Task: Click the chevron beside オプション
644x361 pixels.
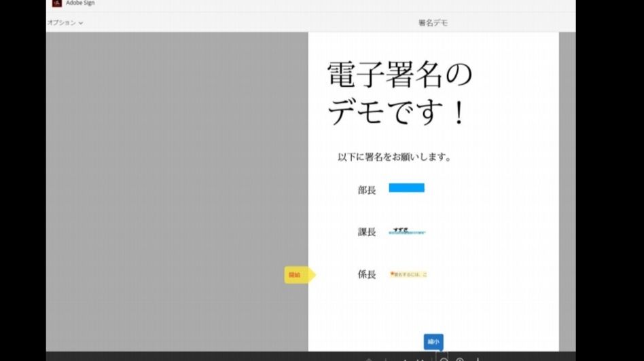Action: click(x=80, y=23)
